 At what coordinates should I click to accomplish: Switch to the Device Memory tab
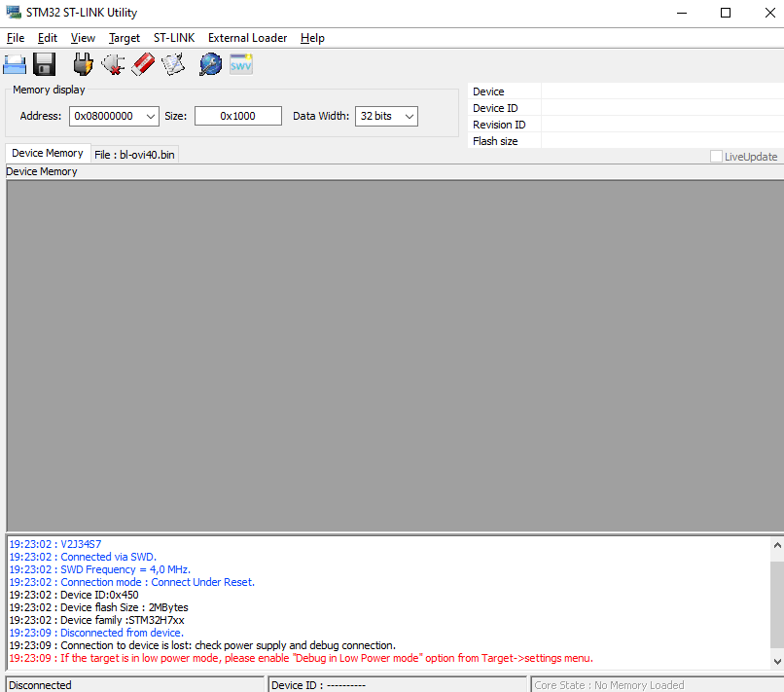(x=48, y=153)
